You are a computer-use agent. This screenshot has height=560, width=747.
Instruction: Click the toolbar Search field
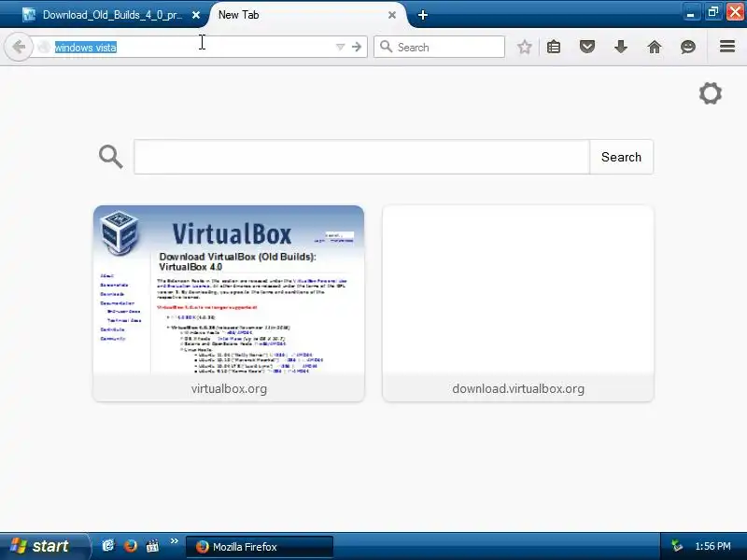[439, 47]
